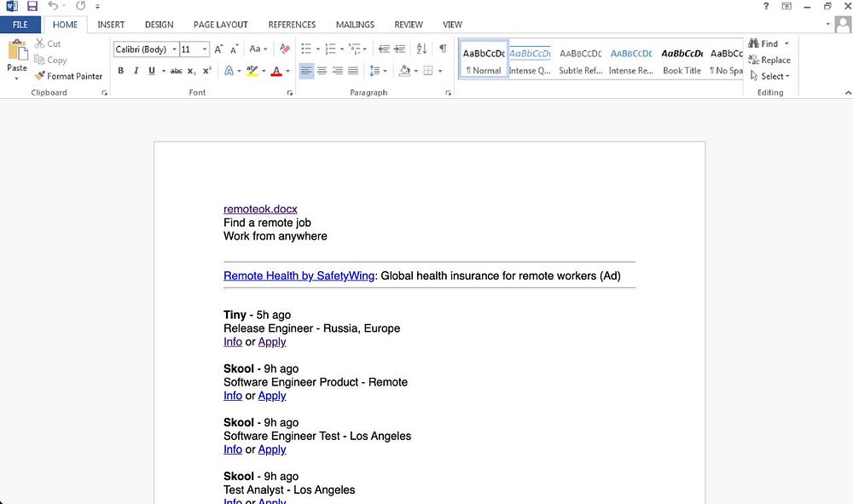Toggle show paragraph marks

click(x=443, y=49)
